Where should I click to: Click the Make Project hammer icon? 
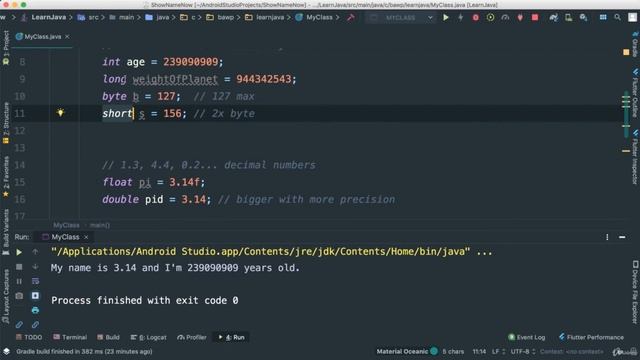(351, 18)
